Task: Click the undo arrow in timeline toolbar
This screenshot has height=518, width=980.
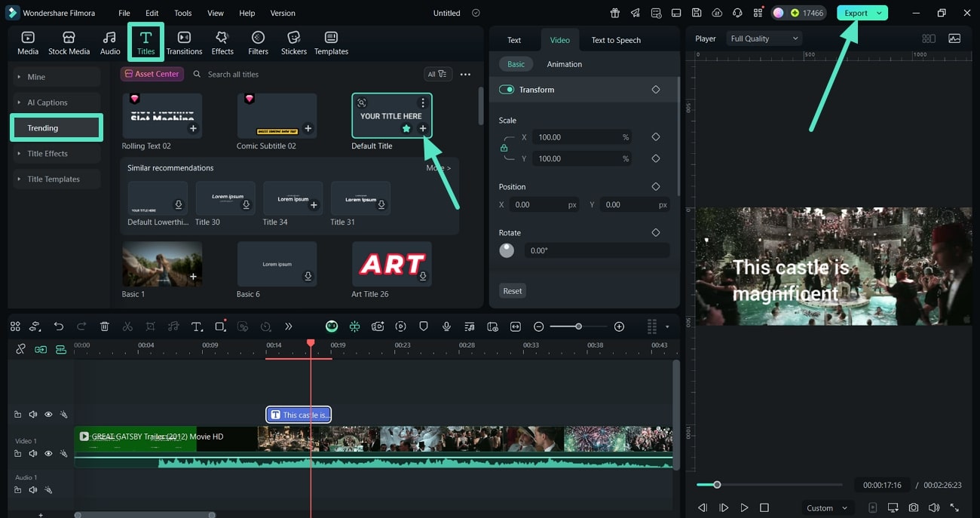Action: [59, 326]
